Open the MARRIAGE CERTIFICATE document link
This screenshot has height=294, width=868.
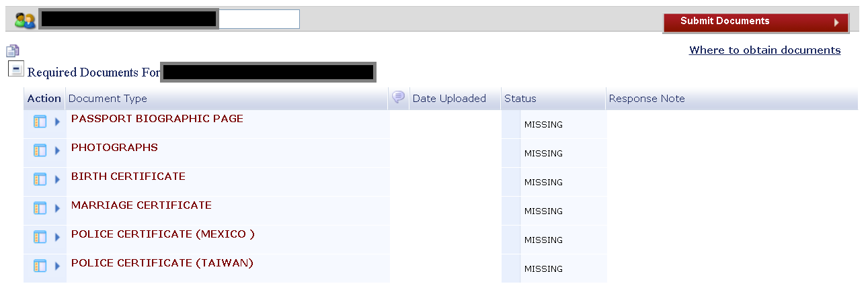point(141,205)
